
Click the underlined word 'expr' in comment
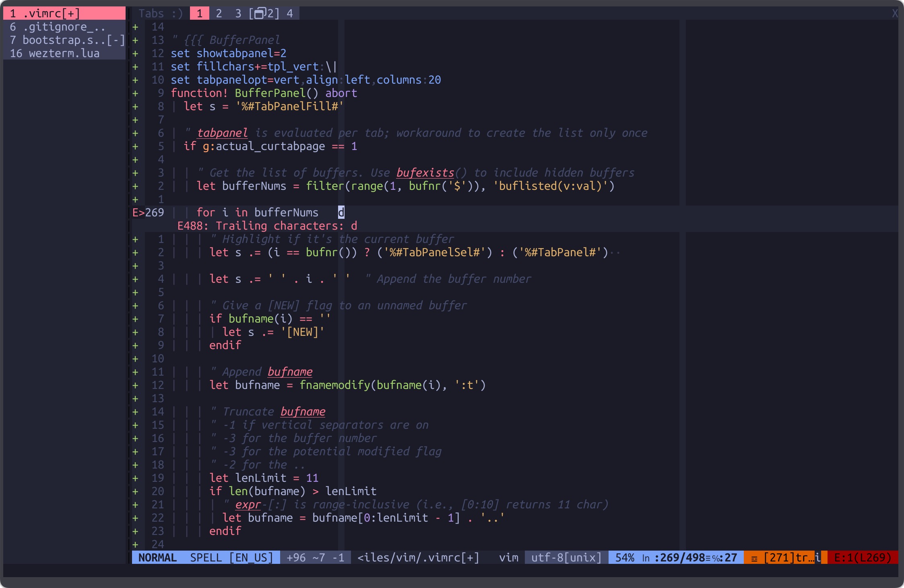click(248, 504)
